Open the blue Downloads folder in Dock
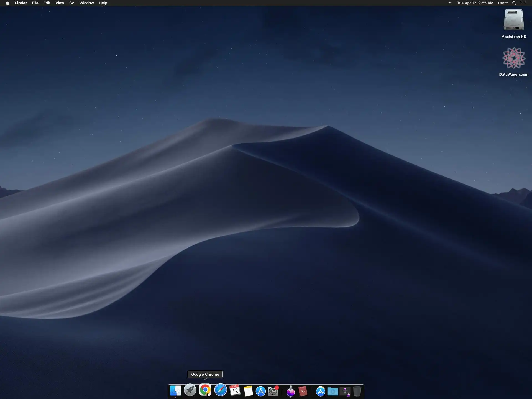Image resolution: width=532 pixels, height=399 pixels. point(332,391)
